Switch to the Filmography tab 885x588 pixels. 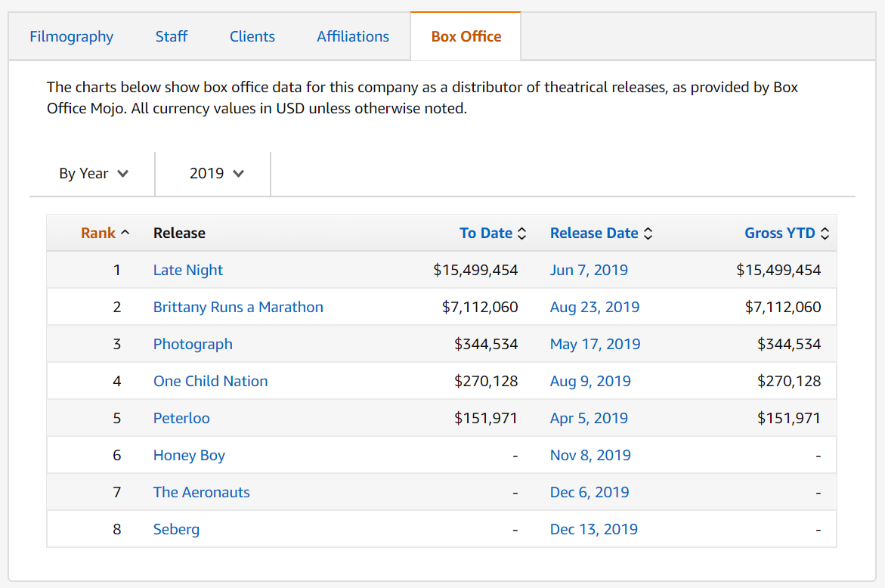tap(72, 36)
